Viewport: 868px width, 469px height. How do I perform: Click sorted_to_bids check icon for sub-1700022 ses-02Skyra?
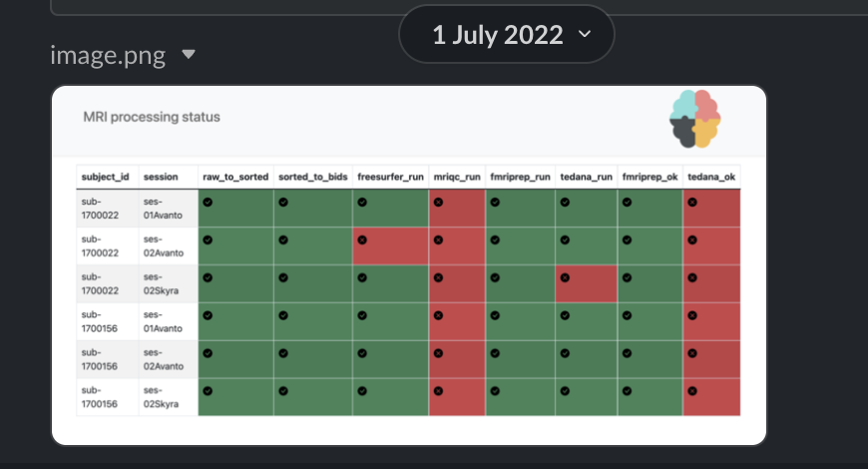283,277
